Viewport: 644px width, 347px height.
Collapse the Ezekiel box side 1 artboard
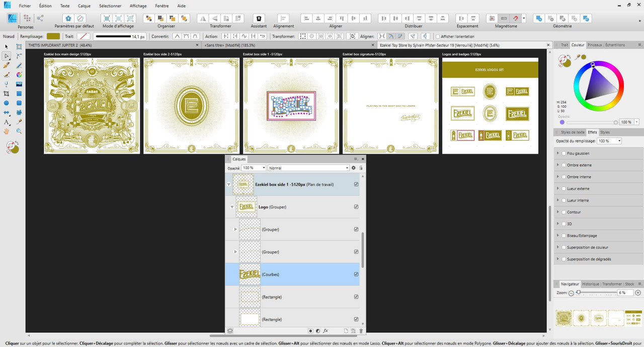[x=229, y=185]
